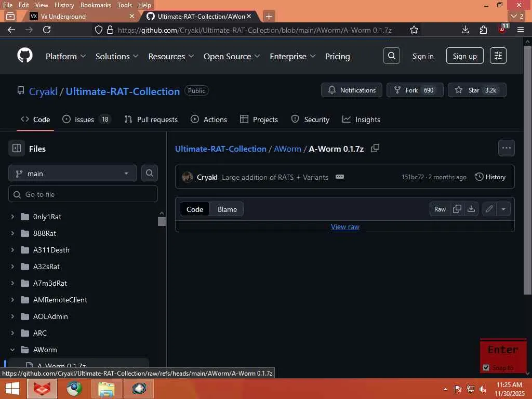The height and width of the screenshot is (399, 532).
Task: Open Firefox hamburger application menu
Action: 521,30
